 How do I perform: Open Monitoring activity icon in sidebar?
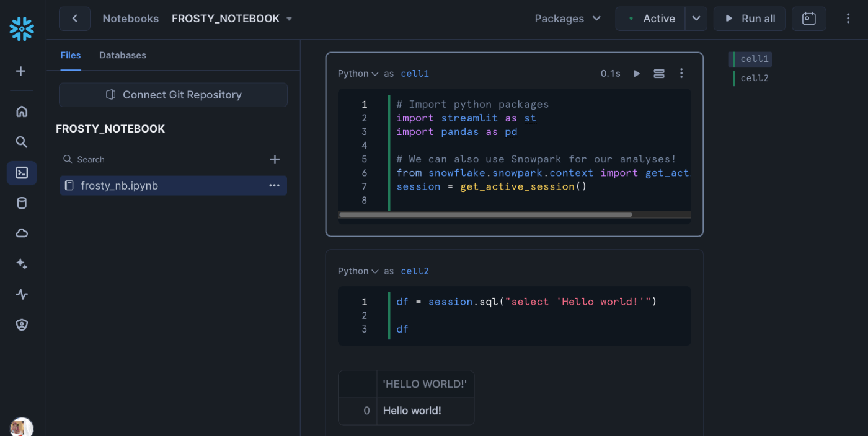[x=22, y=294]
